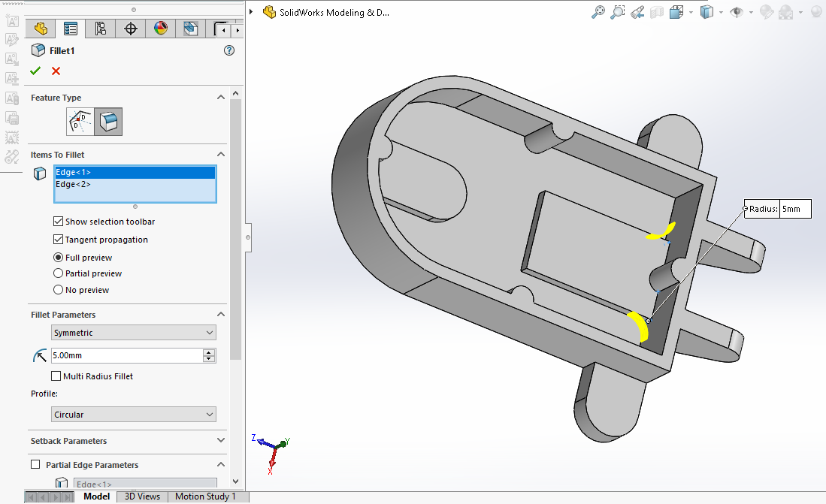This screenshot has width=826, height=504.
Task: Expand the Setback Parameters section
Action: (x=220, y=441)
